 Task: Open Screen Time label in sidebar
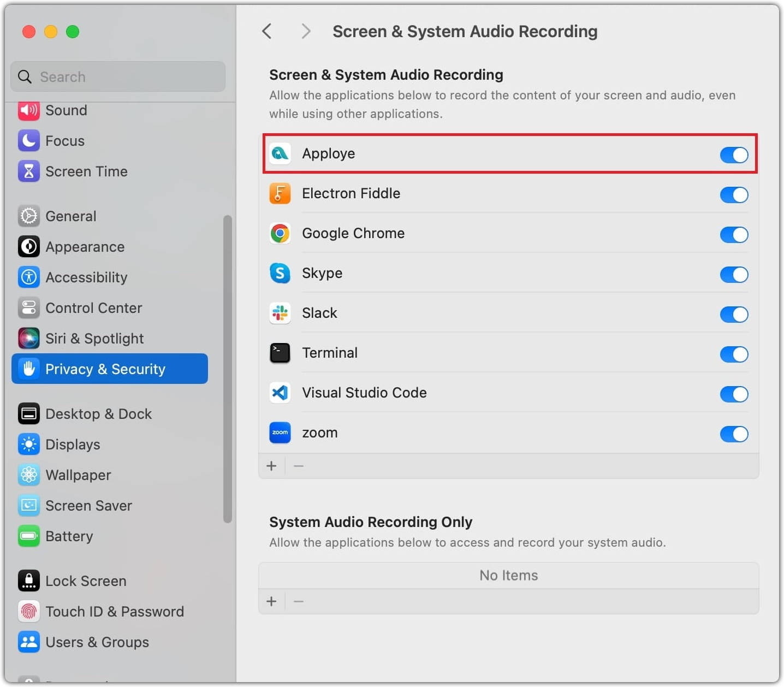(x=86, y=171)
